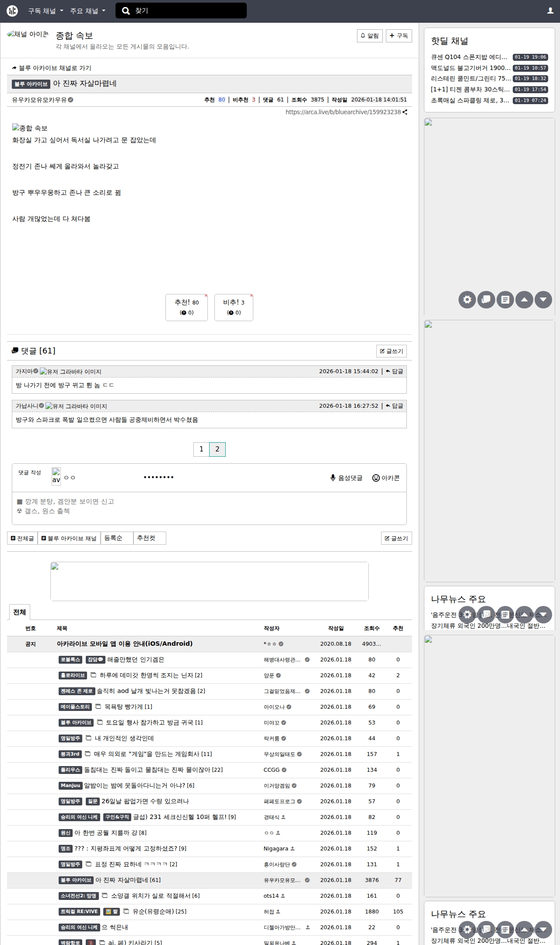Click the avatar image in comment form
This screenshot has height=945, width=560.
click(x=56, y=476)
